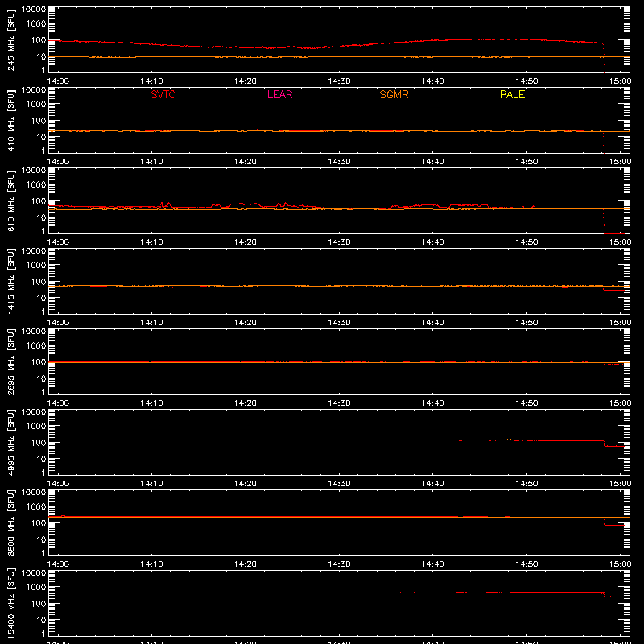This screenshot has width=644, height=644.
Task: Click 14:50 tick under the 4995 MHz plot
Action: 526,484
